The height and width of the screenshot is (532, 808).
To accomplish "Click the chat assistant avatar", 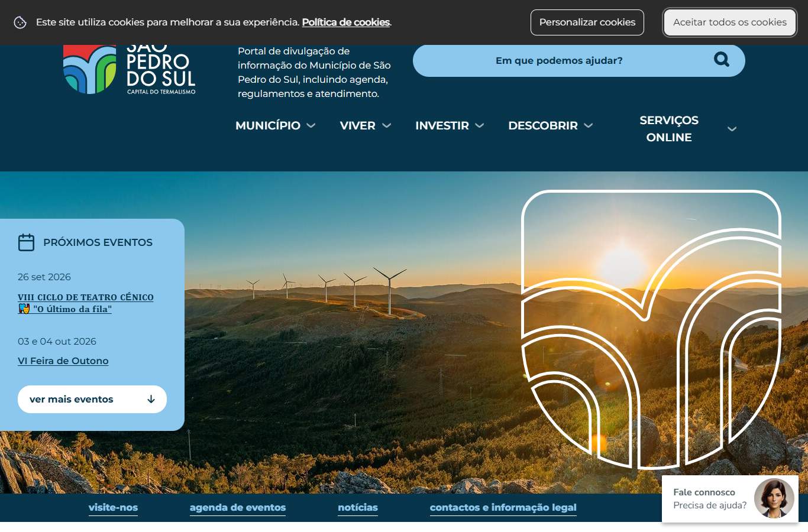I will click(x=774, y=499).
